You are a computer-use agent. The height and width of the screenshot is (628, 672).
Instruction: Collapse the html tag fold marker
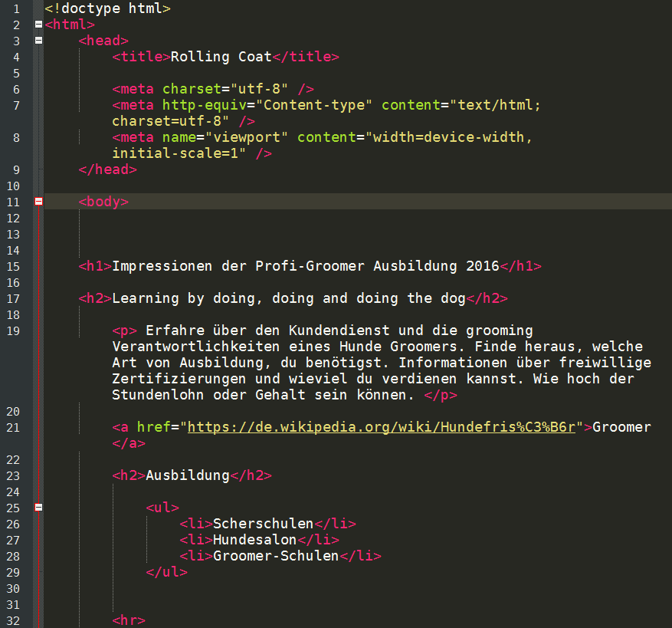pos(38,25)
